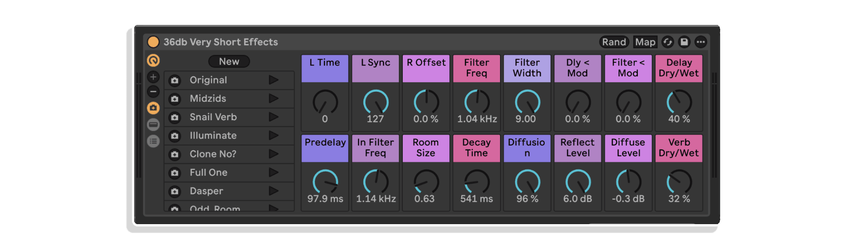Overwrite the Midzids variation via camera icon
Image resolution: width=868 pixels, height=249 pixels.
[x=175, y=99]
